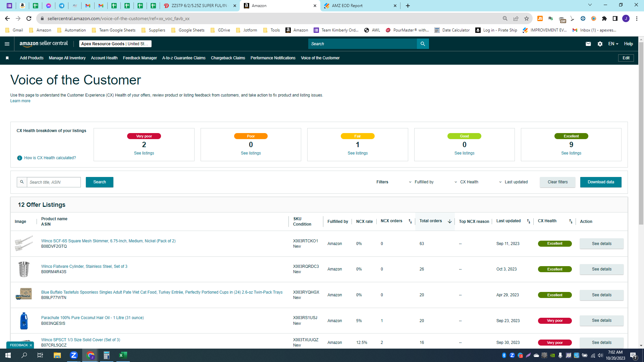The width and height of the screenshot is (644, 362).
Task: Click the Amazon Seller Central logo
Action: tap(44, 44)
